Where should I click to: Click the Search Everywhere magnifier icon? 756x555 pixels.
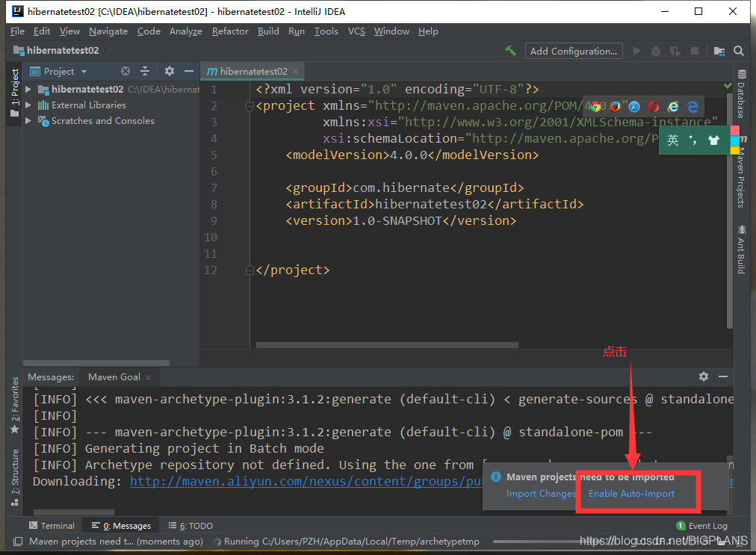pos(739,51)
